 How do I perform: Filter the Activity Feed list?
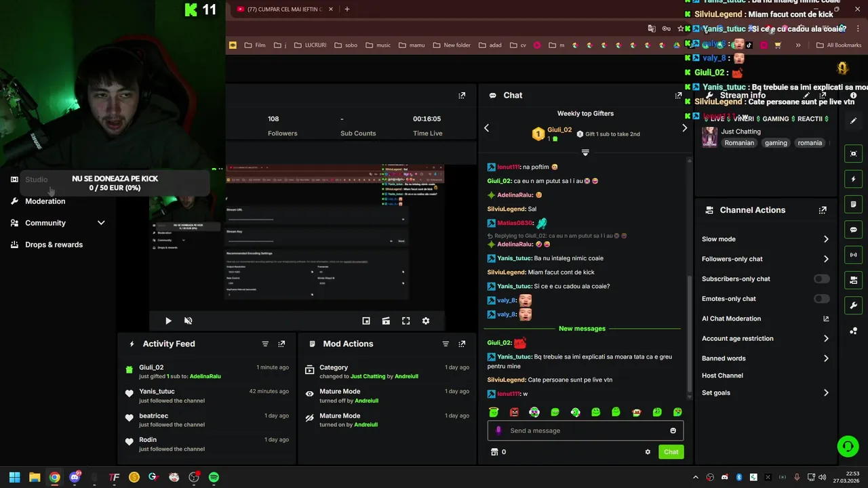[x=265, y=344]
